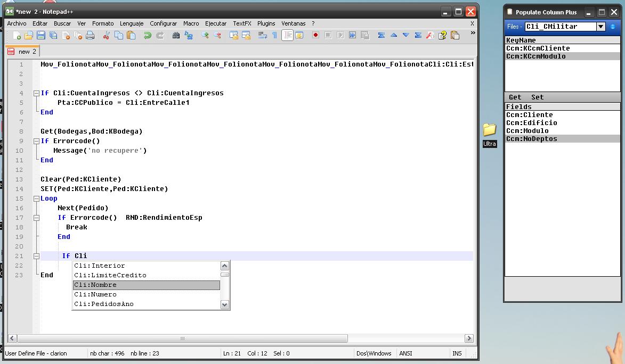Open the Lenguaje menu
This screenshot has height=364, width=625.
click(132, 23)
